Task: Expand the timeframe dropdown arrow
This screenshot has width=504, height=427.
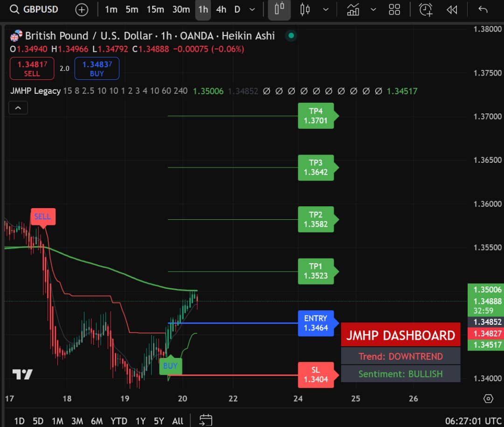Action: [x=252, y=10]
